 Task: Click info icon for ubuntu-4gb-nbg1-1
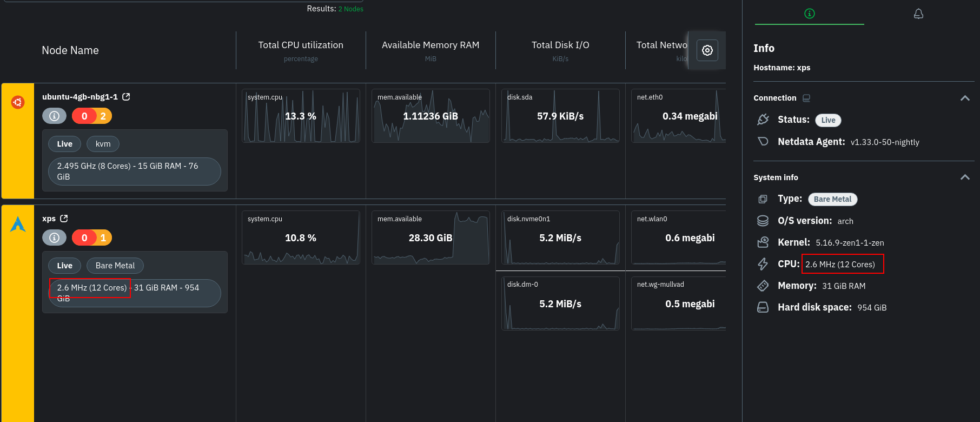click(x=54, y=116)
